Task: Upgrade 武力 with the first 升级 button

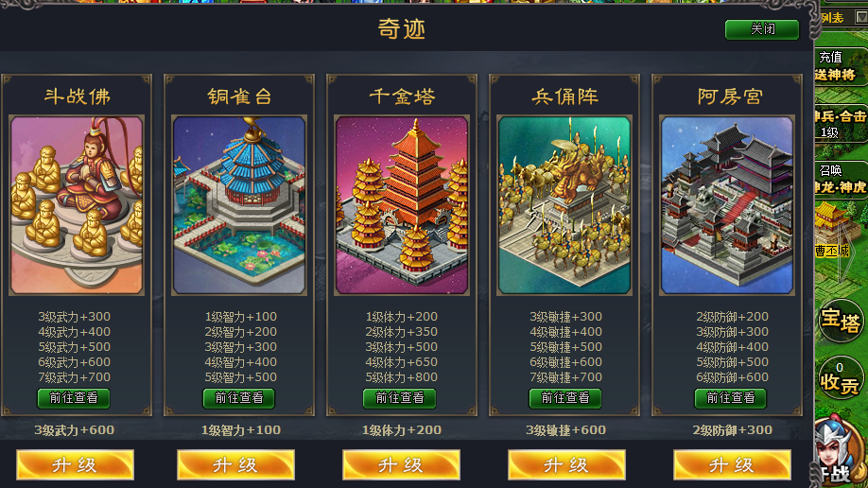Action: pos(75,464)
